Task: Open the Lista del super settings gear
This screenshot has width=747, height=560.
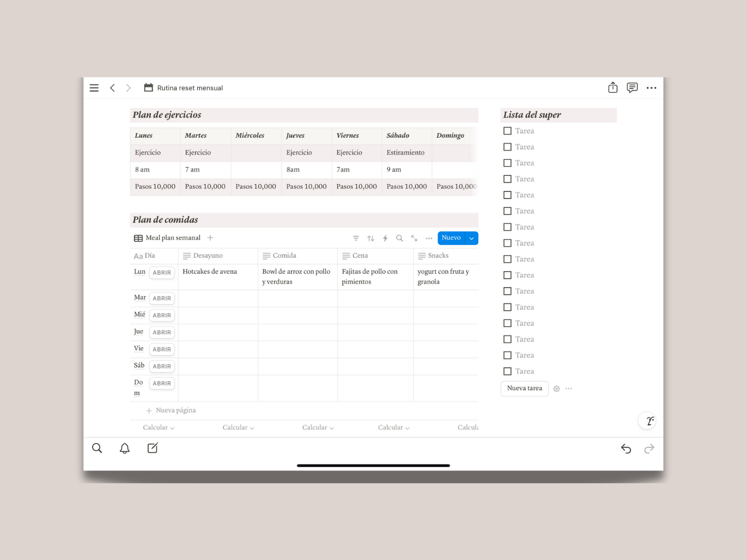Action: tap(557, 389)
